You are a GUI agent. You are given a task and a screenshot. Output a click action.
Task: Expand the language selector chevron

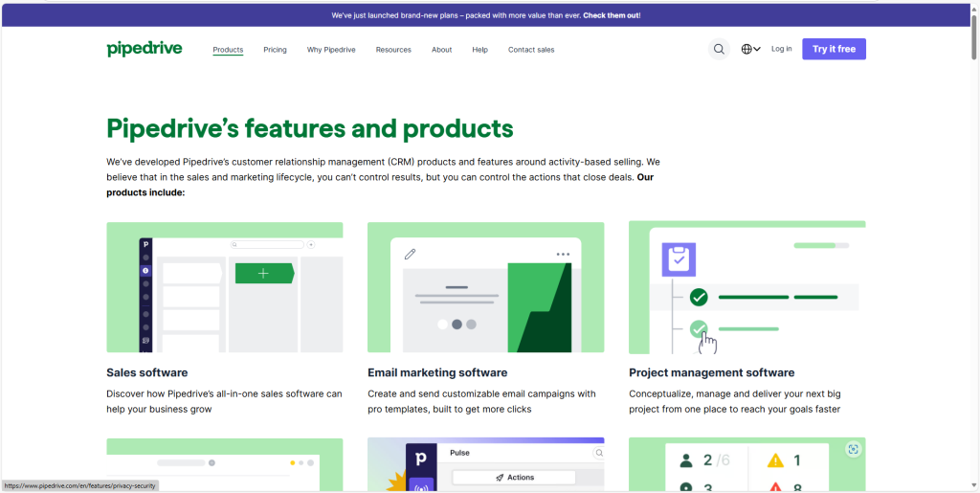(x=757, y=49)
